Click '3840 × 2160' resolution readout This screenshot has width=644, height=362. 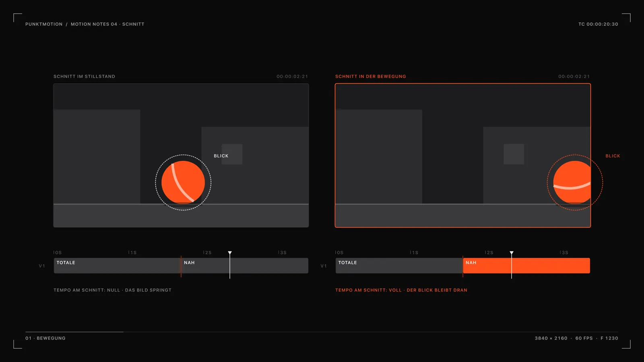551,338
